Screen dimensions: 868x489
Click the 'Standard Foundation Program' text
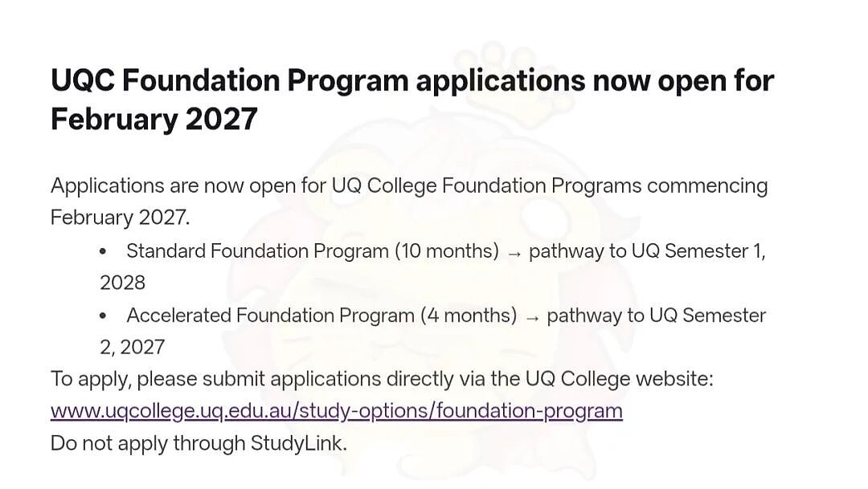point(257,251)
